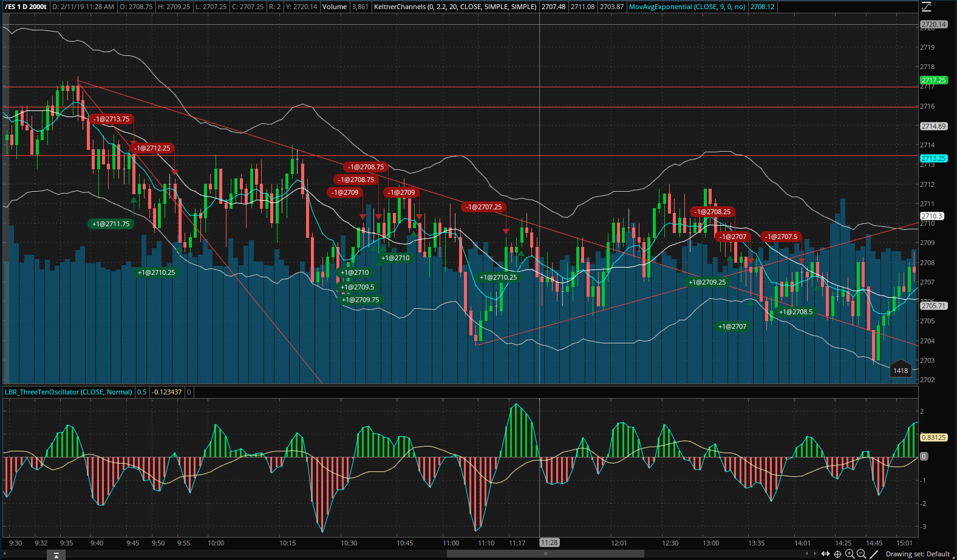Click the 13:00 time axis label
The image size is (957, 560).
pos(710,543)
